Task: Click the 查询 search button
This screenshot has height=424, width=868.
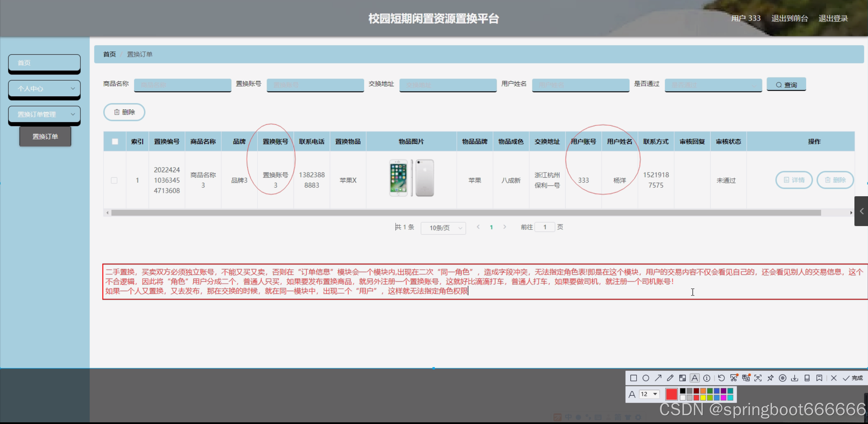Action: pos(786,85)
